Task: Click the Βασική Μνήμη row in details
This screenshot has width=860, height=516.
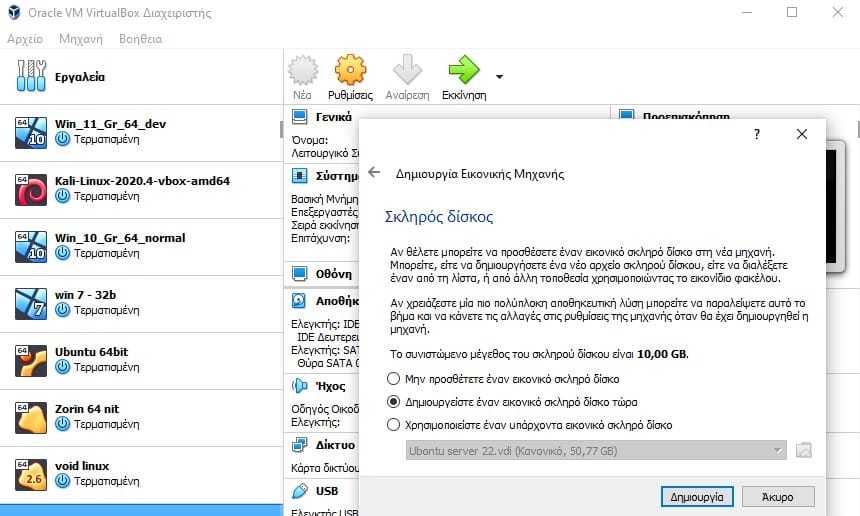Action: click(324, 199)
